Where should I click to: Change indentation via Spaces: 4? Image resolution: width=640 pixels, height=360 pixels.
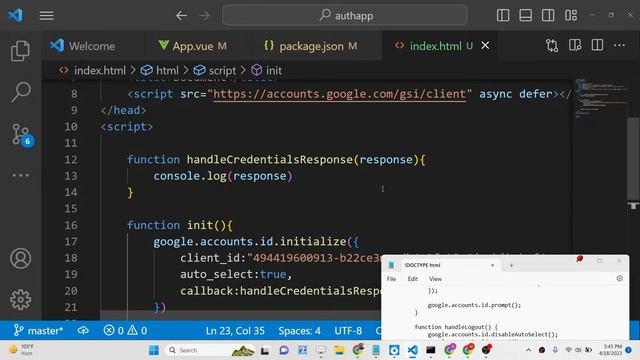[300, 330]
